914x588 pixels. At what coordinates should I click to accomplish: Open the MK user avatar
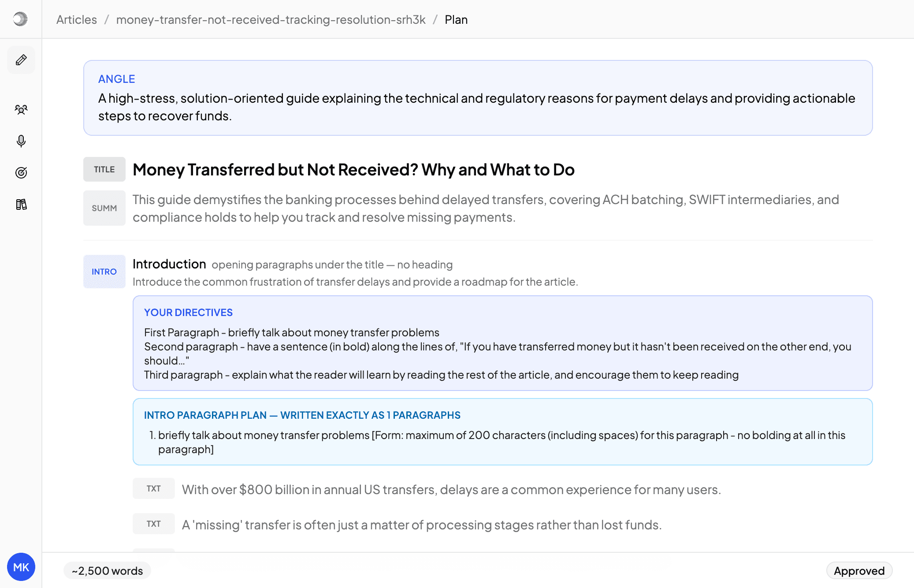coord(21,567)
